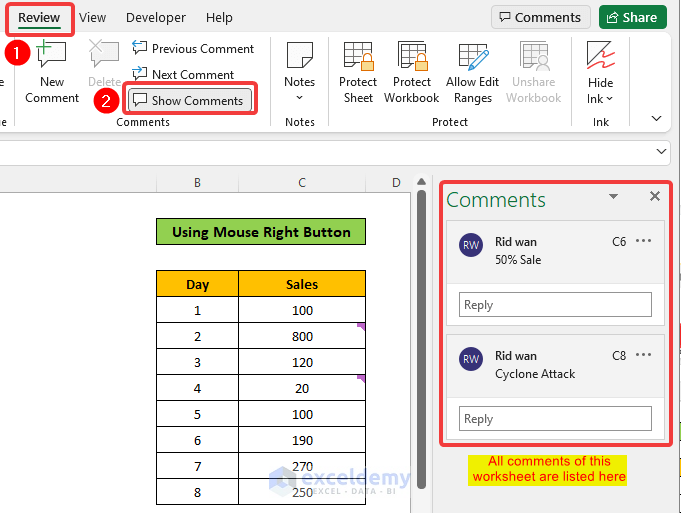Open more options for C6 comment

[643, 241]
